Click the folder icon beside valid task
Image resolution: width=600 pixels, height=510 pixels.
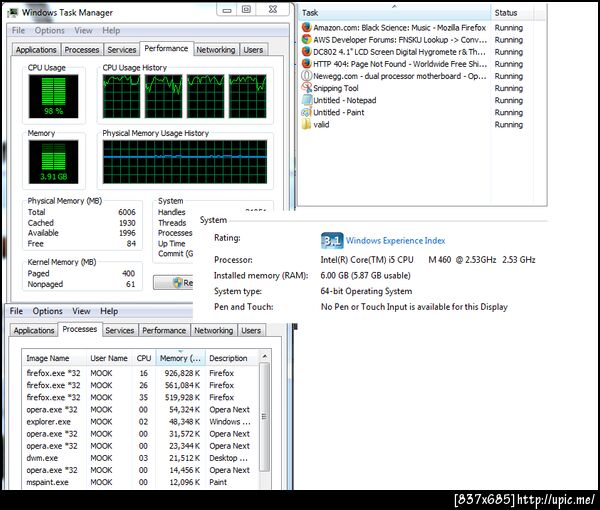(307, 124)
